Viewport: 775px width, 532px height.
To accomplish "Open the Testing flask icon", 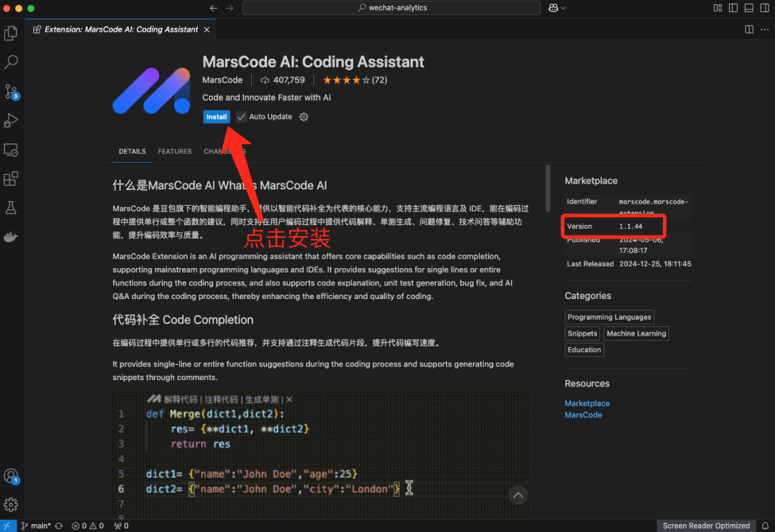I will tap(11, 208).
